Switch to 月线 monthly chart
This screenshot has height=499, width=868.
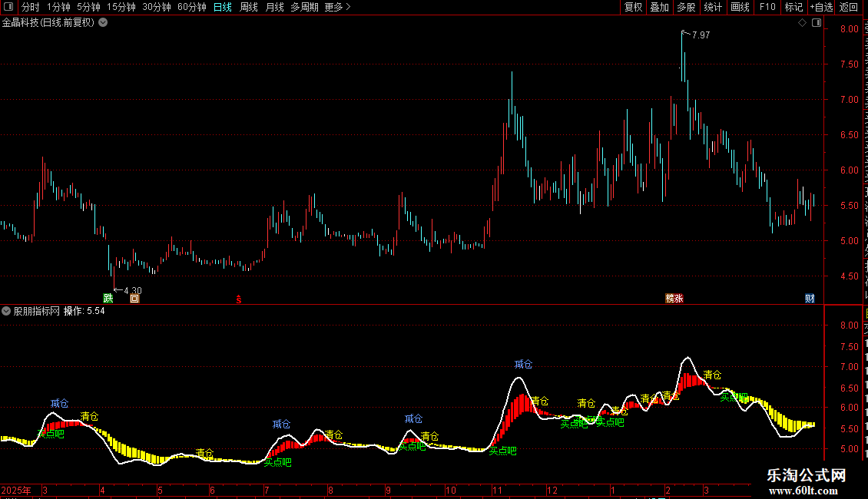click(274, 7)
